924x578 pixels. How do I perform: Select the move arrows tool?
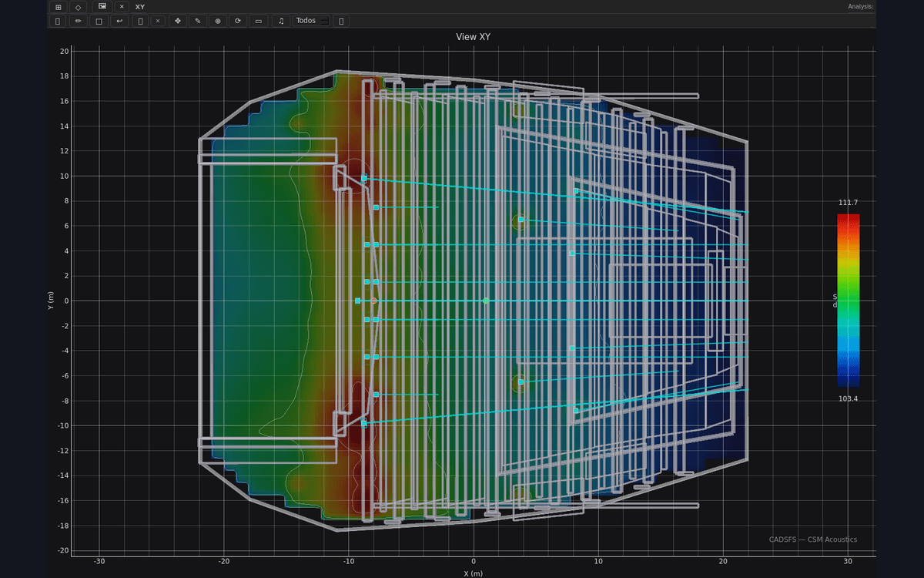pyautogui.click(x=178, y=21)
